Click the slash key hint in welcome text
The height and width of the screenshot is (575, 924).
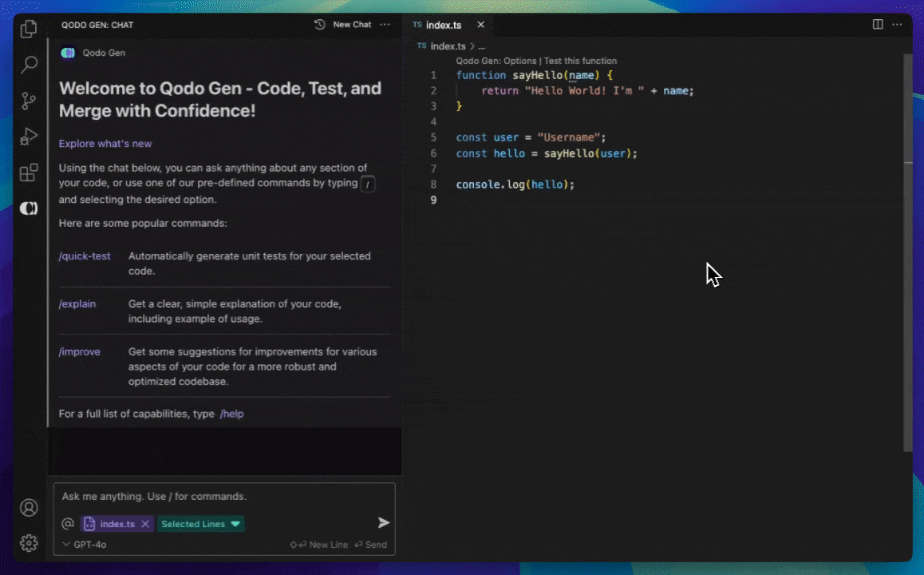click(x=368, y=184)
